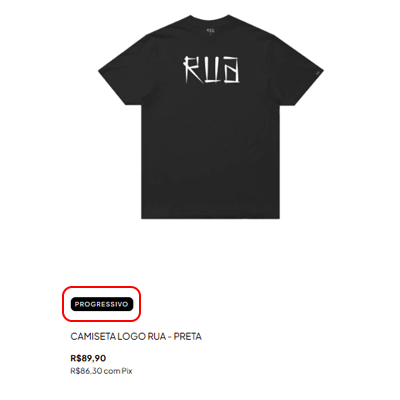Click the R$89,90 price
The height and width of the screenshot is (400, 400).
pos(88,358)
